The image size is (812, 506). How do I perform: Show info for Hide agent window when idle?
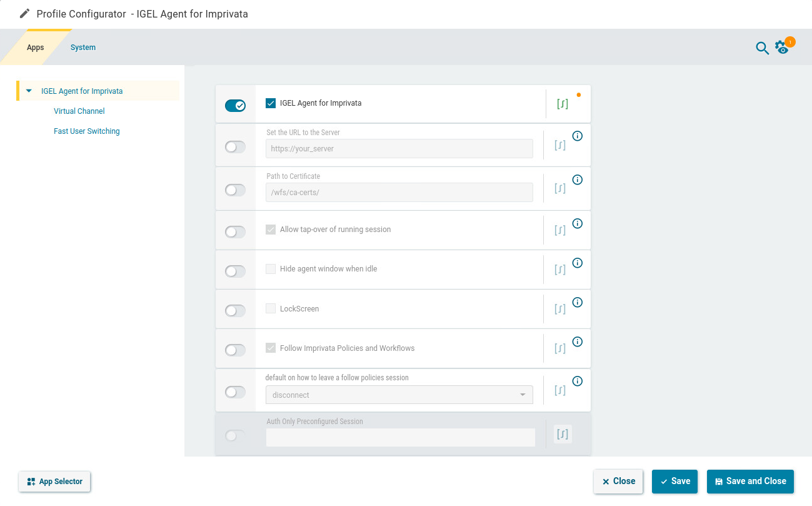coord(578,263)
